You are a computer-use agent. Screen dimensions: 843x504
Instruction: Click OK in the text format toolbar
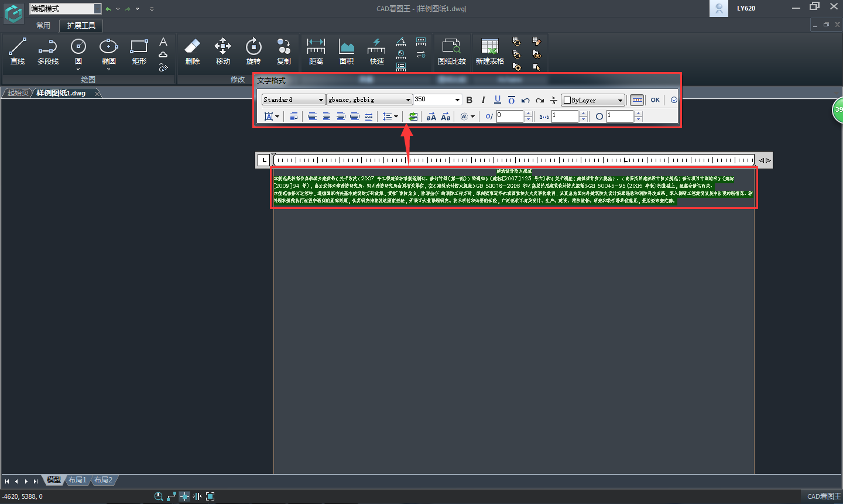[655, 100]
